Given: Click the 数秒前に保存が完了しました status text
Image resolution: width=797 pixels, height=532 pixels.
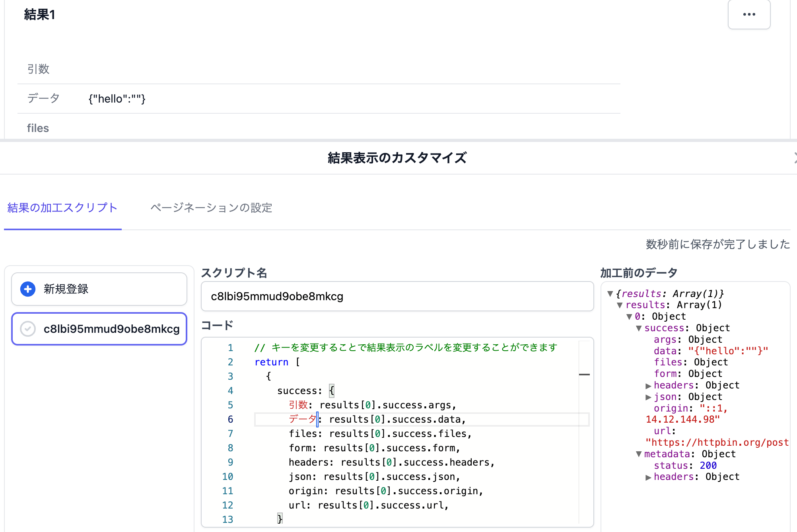Looking at the screenshot, I should pos(718,244).
